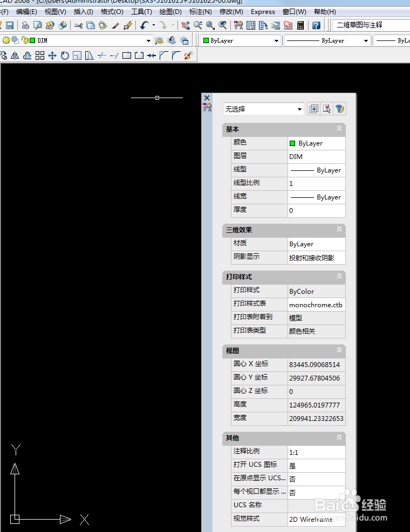Open Plot Preview from the toolbar
410x532 pixels.
(x=37, y=25)
